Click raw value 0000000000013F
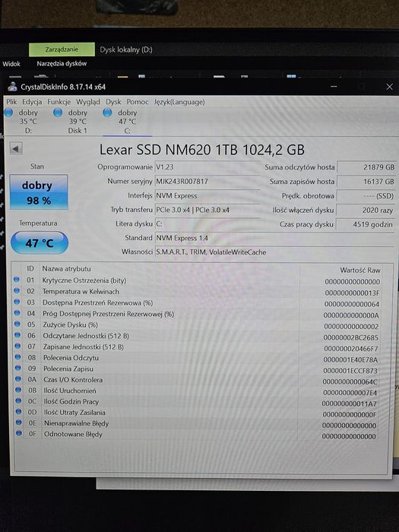 pos(352,293)
